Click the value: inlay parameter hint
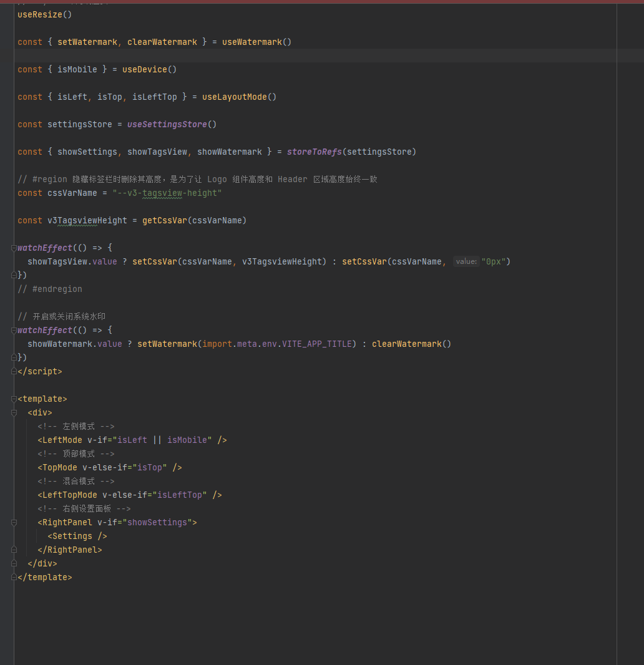 coord(466,261)
